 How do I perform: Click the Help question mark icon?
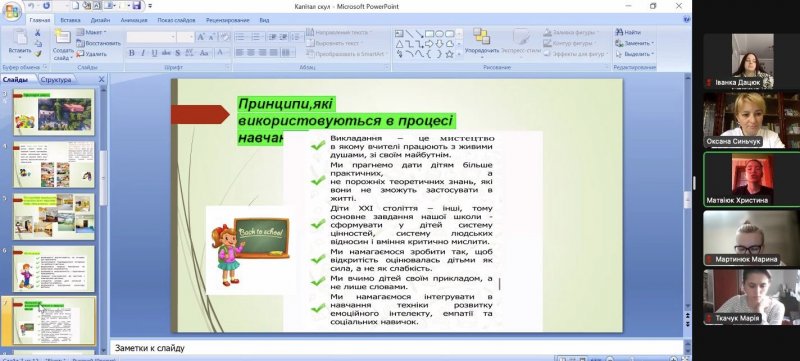point(687,20)
